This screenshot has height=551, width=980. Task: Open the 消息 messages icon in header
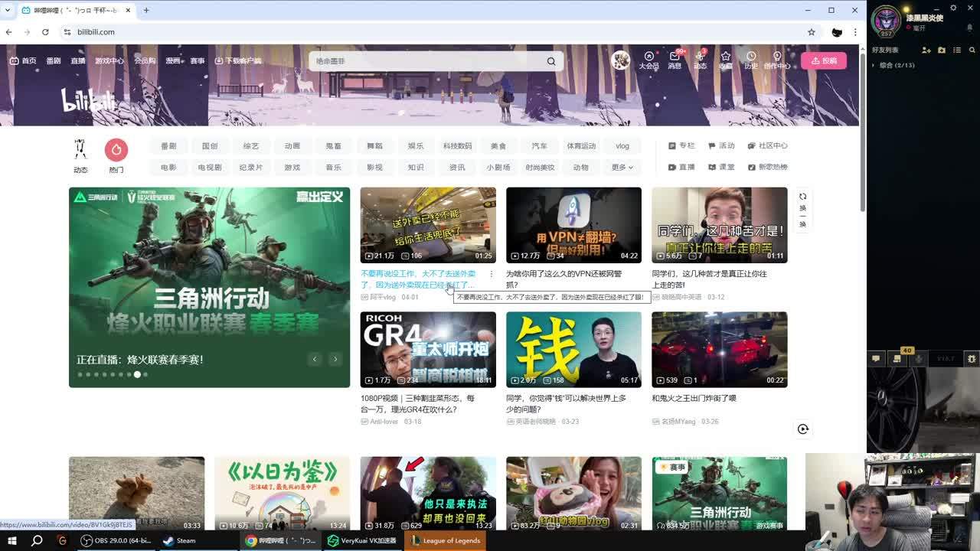coord(675,60)
